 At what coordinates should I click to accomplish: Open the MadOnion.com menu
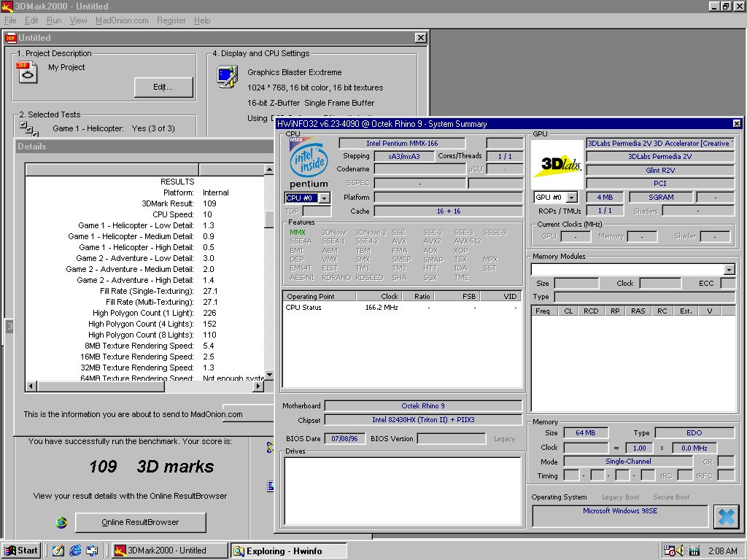point(122,20)
